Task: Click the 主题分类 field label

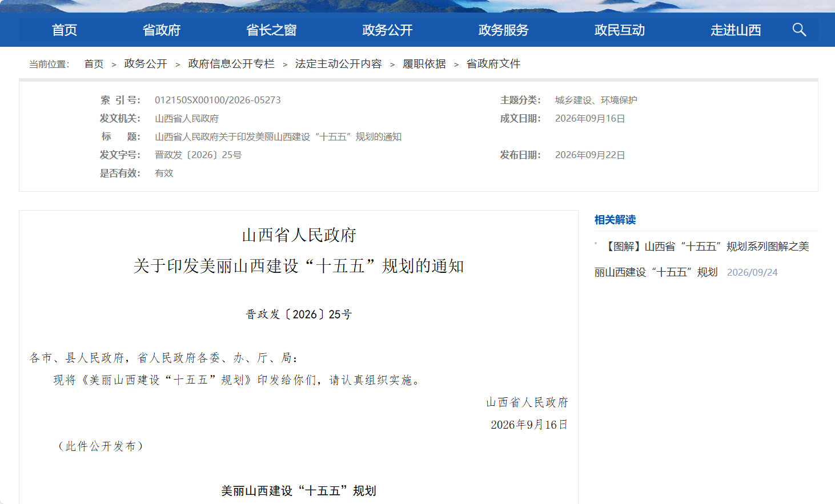Action: pos(521,100)
